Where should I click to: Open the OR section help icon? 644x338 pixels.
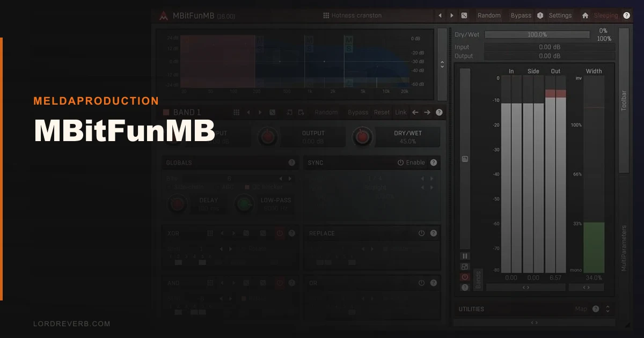[x=434, y=283]
